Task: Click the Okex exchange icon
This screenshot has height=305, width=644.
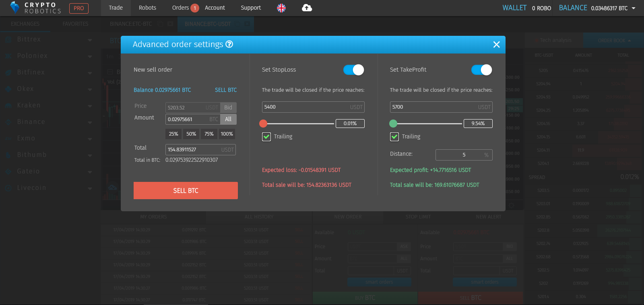Action: click(8, 89)
